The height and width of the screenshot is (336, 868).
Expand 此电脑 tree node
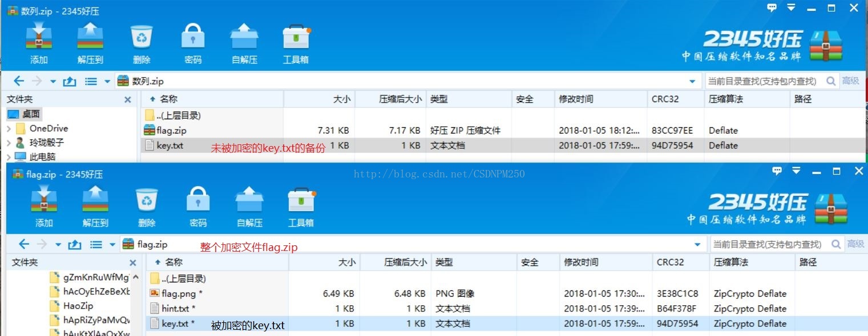point(9,157)
